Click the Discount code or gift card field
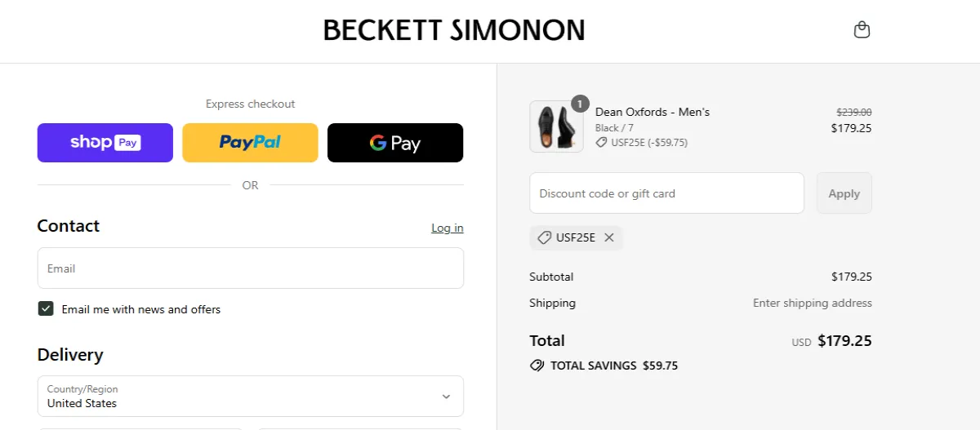980x430 pixels. coord(666,193)
